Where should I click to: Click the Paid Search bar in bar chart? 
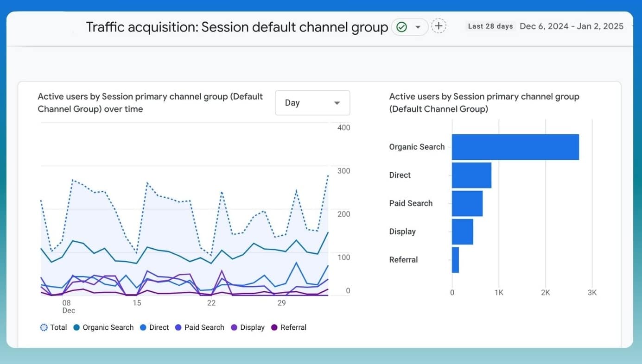(467, 203)
